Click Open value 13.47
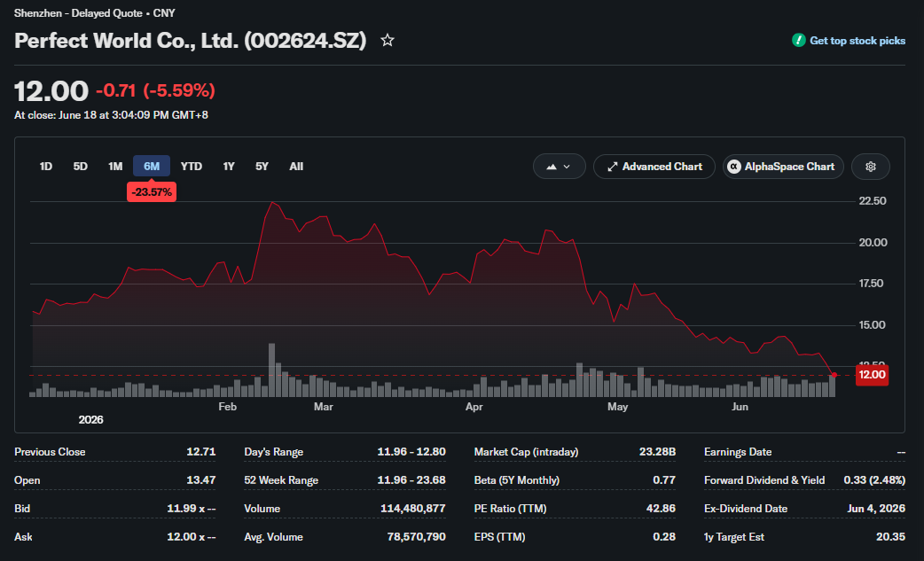The image size is (924, 561). point(201,480)
